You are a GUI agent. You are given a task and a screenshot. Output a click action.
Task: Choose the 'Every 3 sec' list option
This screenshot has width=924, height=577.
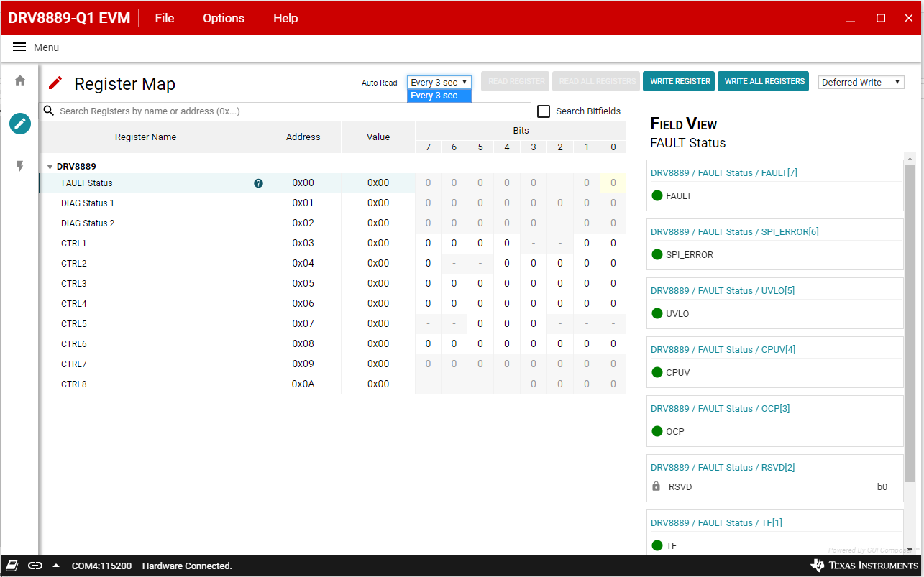439,96
